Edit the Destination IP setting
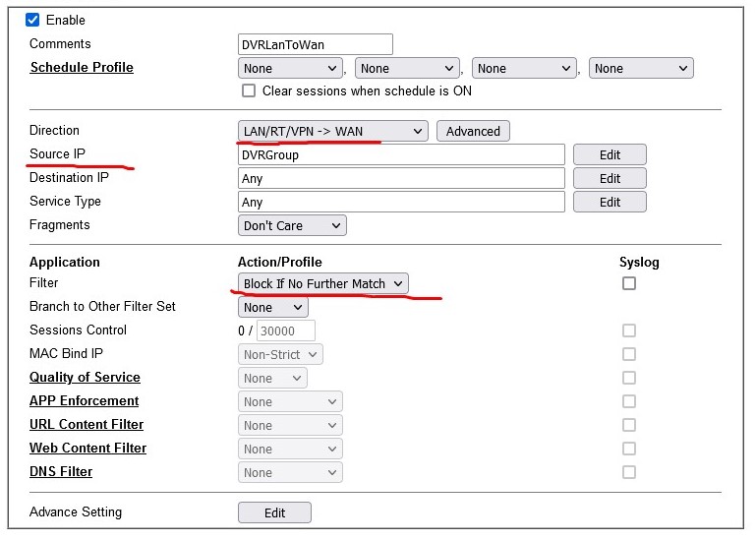Image resolution: width=756 pixels, height=541 pixels. click(x=610, y=178)
